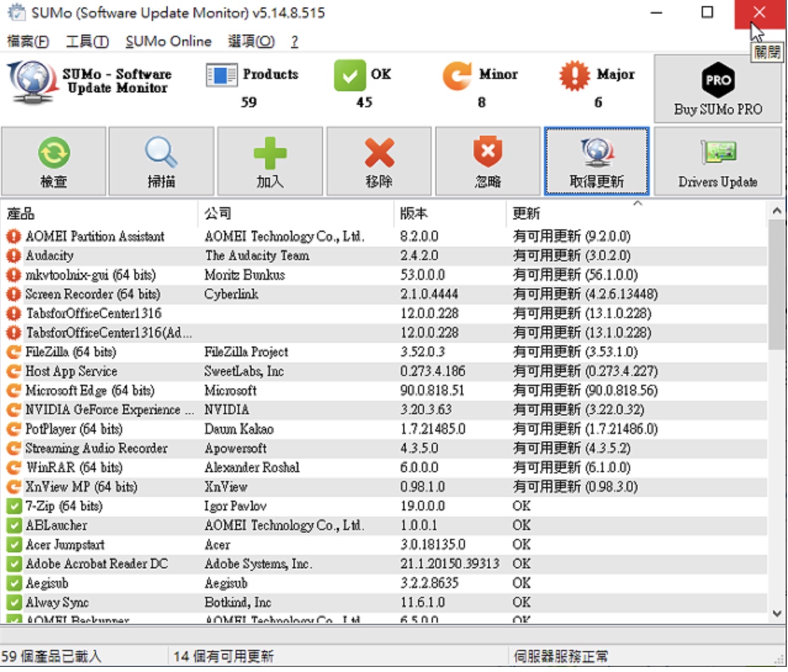Click status bar text 59 個產品已載入
The width and height of the screenshot is (788, 672).
pos(51,657)
